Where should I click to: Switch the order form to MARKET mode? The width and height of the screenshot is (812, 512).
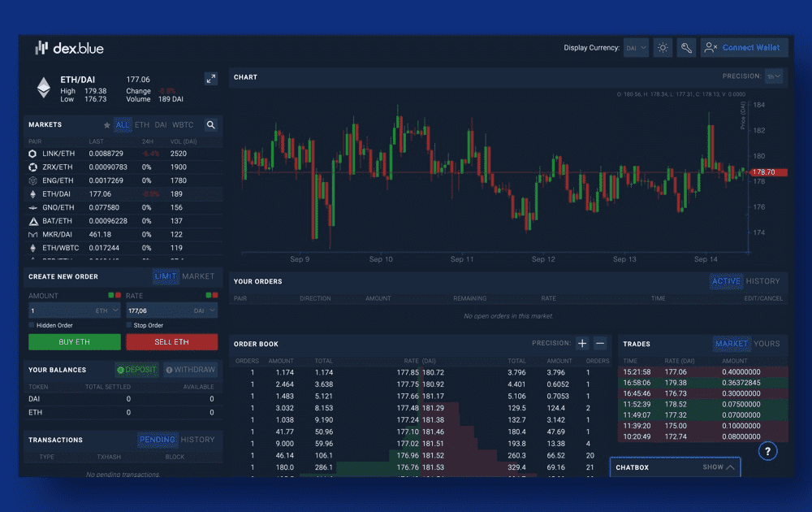point(197,276)
